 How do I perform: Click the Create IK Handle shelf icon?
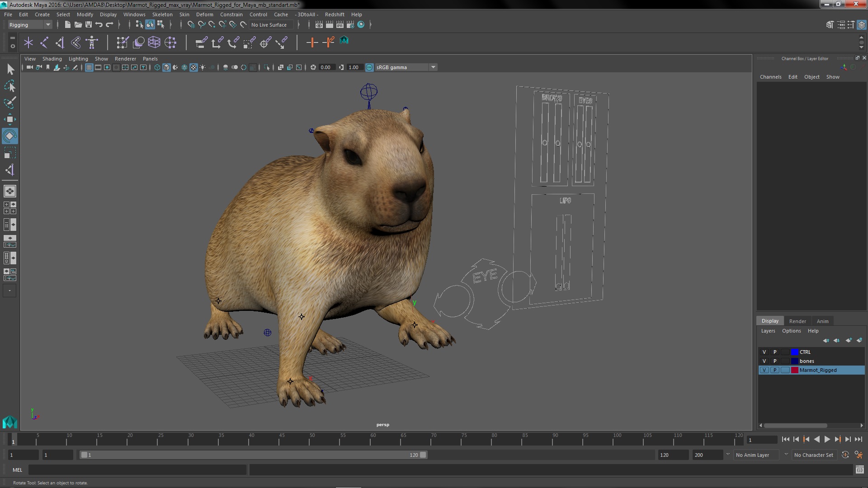[60, 42]
